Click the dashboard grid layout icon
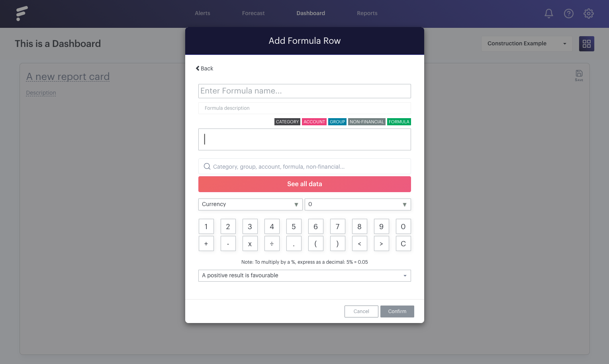Screen dimensions: 609x364 click(586, 44)
